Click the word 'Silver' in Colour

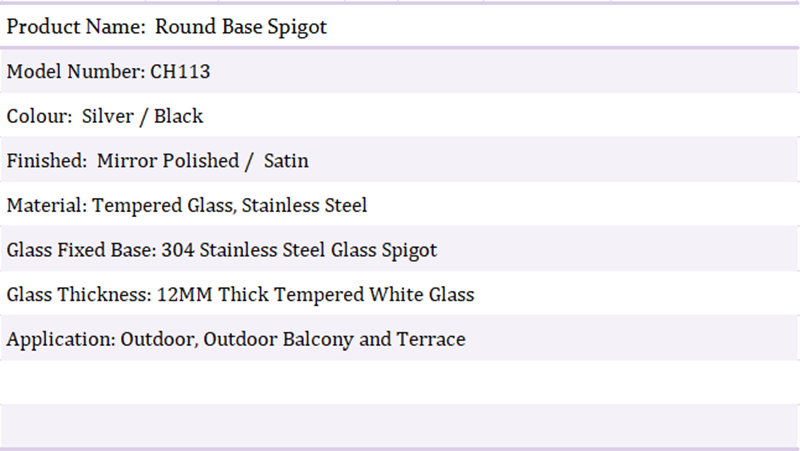click(x=108, y=116)
